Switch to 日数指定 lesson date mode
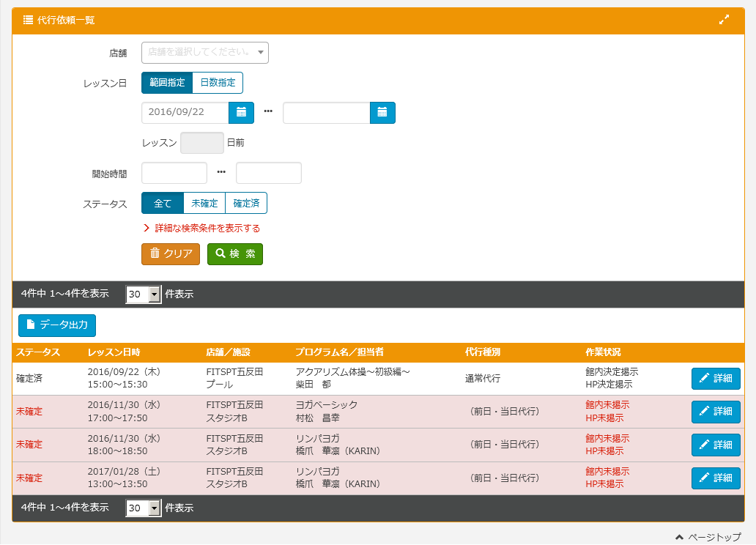The height and width of the screenshot is (545, 756). pyautogui.click(x=218, y=83)
